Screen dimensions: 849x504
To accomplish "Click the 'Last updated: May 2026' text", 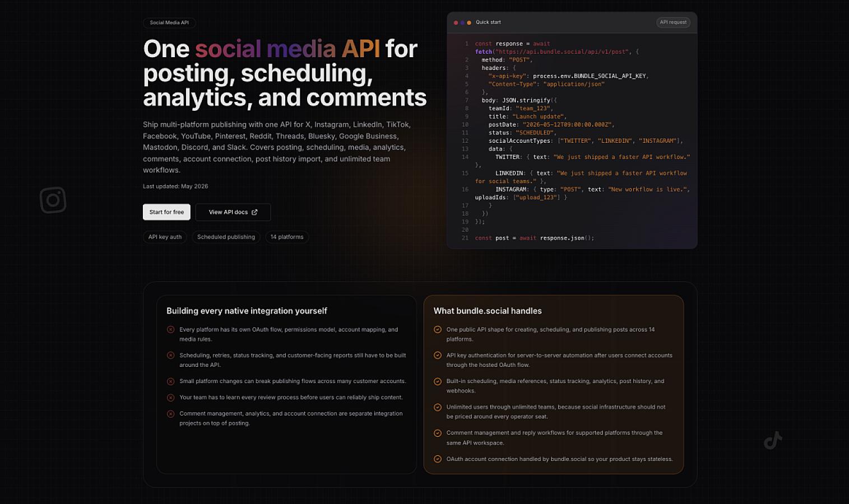I will tap(175, 186).
